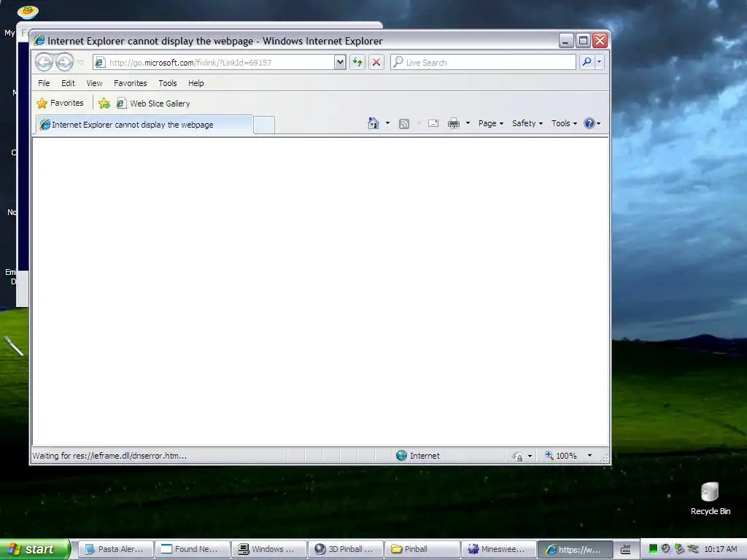Viewport: 747px width, 560px height.
Task: Run search with the magnifier button
Action: point(587,63)
